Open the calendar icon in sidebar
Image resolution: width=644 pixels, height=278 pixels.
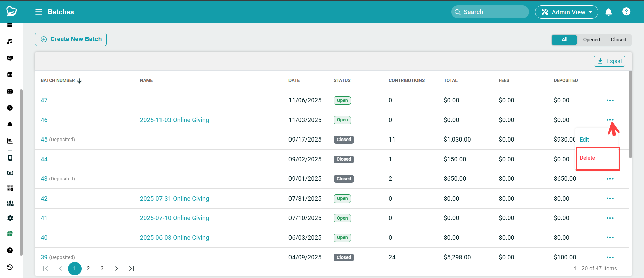click(x=10, y=74)
